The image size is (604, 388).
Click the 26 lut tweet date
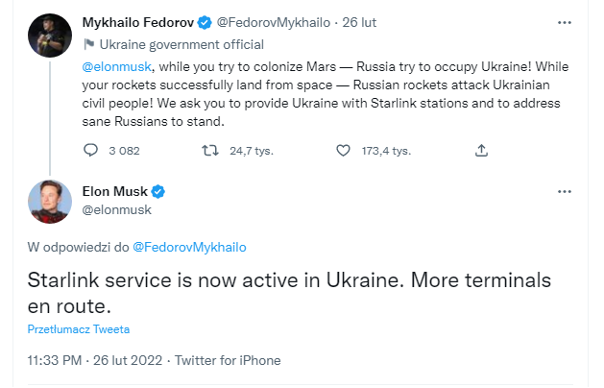[x=359, y=23]
